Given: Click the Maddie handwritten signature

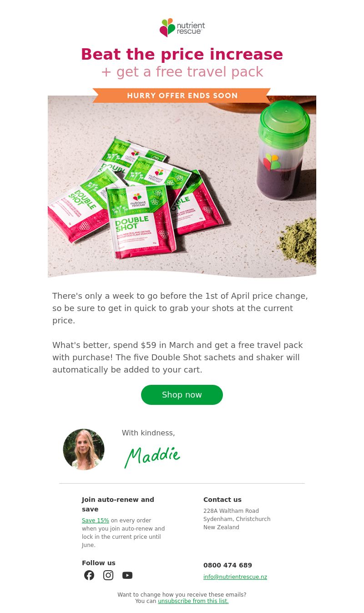Looking at the screenshot, I should [x=152, y=457].
